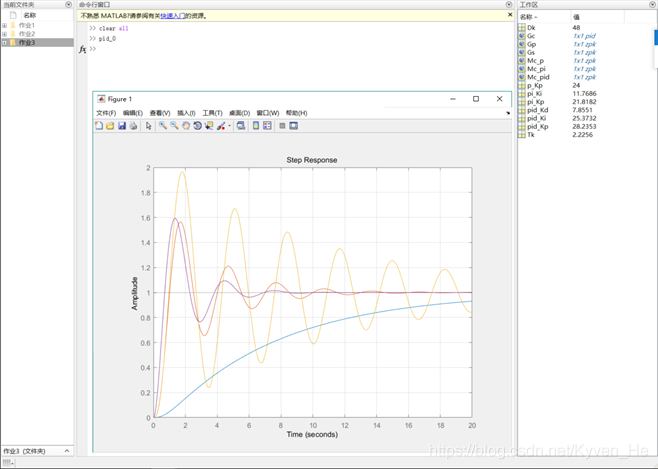Click the Step Response plot title
658x469 pixels.
(312, 160)
